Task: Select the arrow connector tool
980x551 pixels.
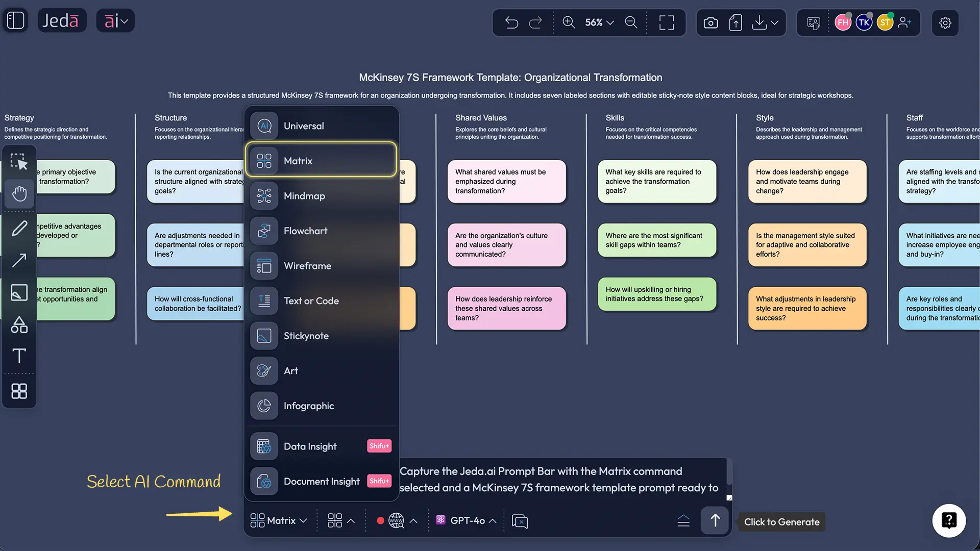Action: tap(19, 260)
